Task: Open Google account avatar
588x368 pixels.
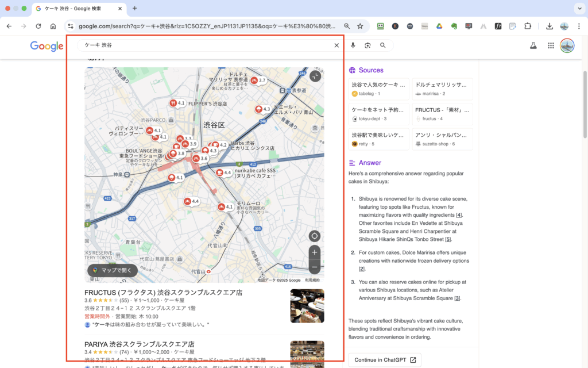Action: tap(567, 45)
